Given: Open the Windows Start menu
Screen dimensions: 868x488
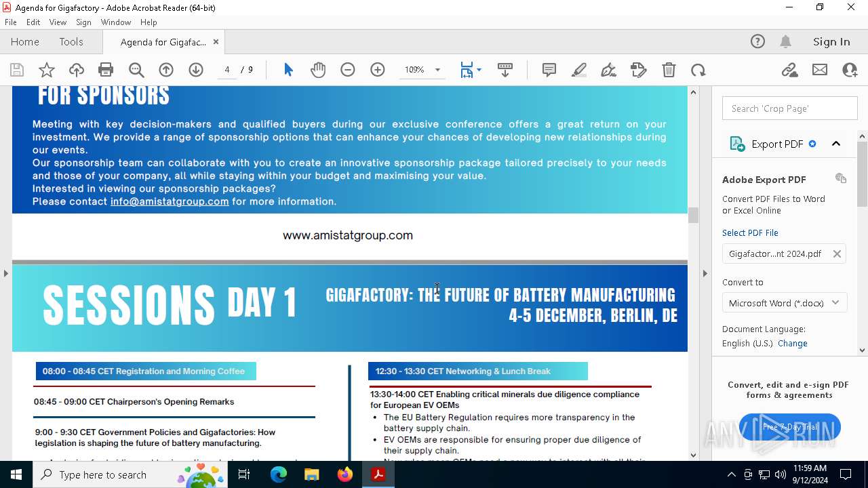Looking at the screenshot, I should pos(16,474).
